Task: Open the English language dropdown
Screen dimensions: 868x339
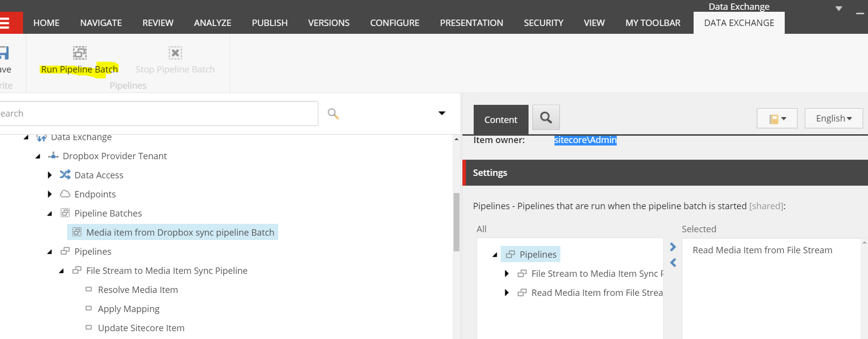Action: point(834,119)
